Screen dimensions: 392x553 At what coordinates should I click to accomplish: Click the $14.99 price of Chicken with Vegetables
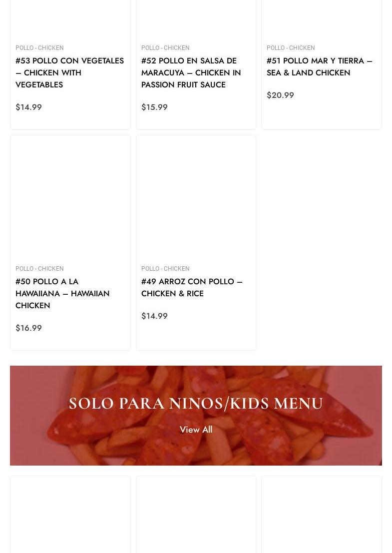[28, 107]
